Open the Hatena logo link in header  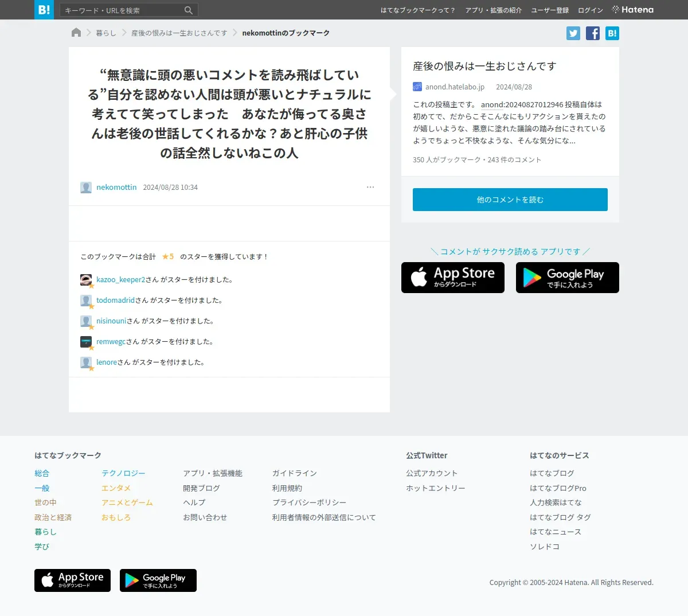click(x=632, y=10)
